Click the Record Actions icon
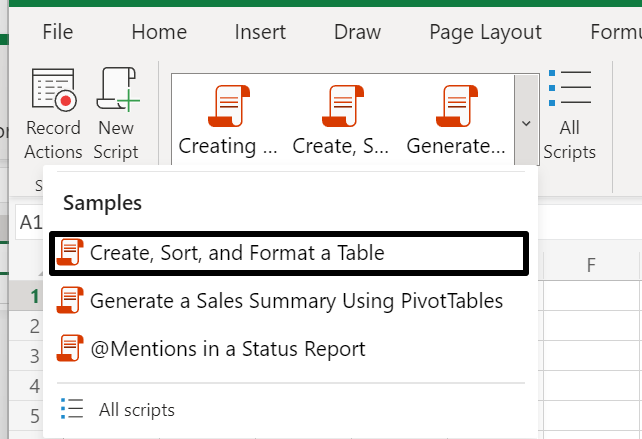Screen dimensions: 642x439 (x=53, y=93)
